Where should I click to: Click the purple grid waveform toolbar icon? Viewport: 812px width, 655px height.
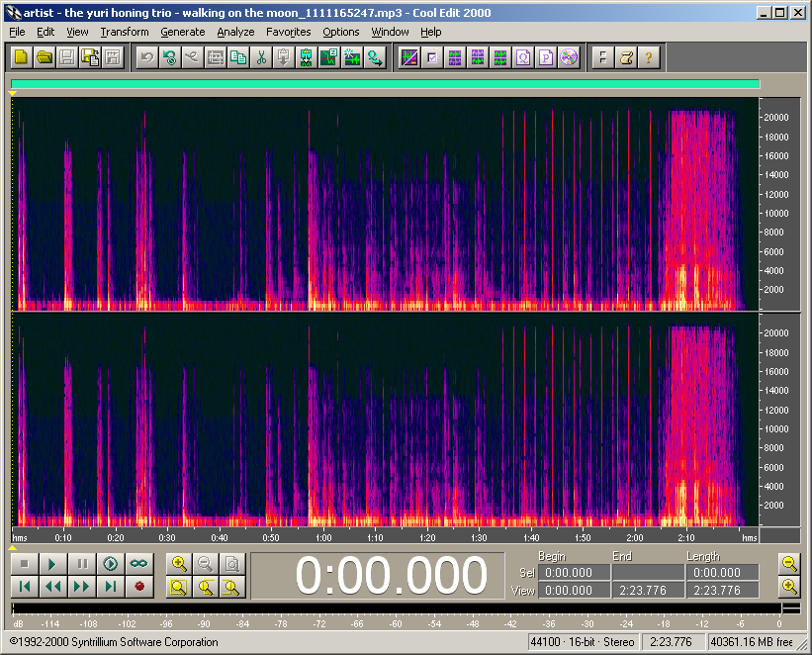(x=478, y=57)
